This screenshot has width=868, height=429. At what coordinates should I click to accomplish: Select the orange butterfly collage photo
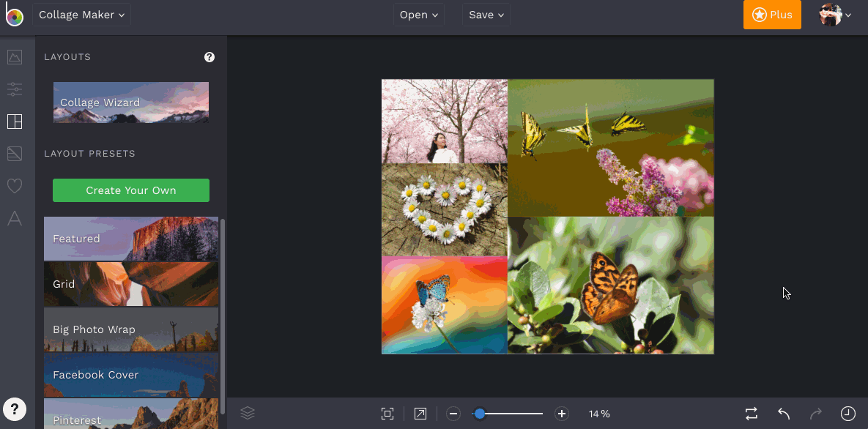(x=611, y=285)
